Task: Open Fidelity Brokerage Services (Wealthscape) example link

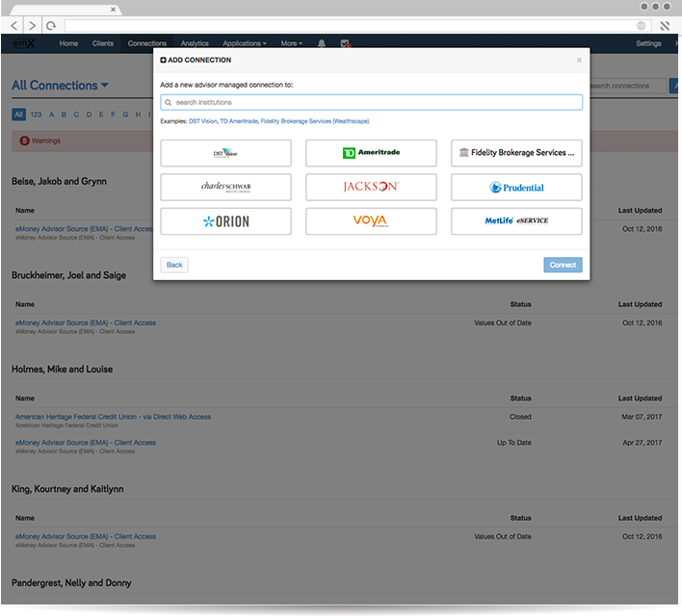Action: (x=315, y=121)
